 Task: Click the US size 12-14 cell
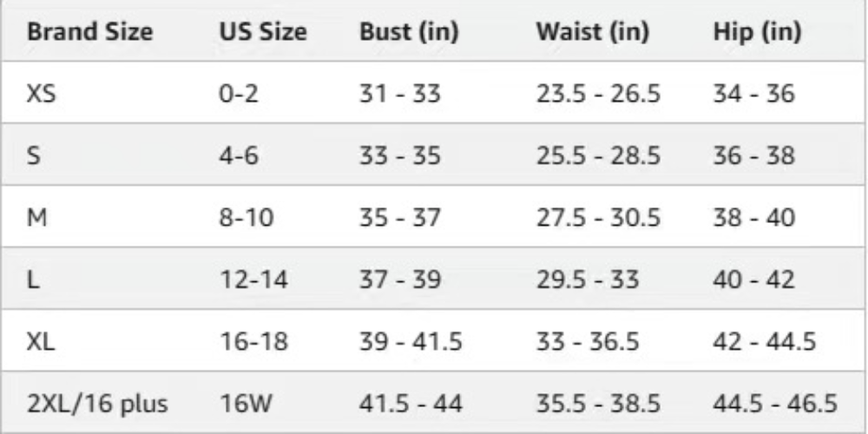tap(253, 279)
